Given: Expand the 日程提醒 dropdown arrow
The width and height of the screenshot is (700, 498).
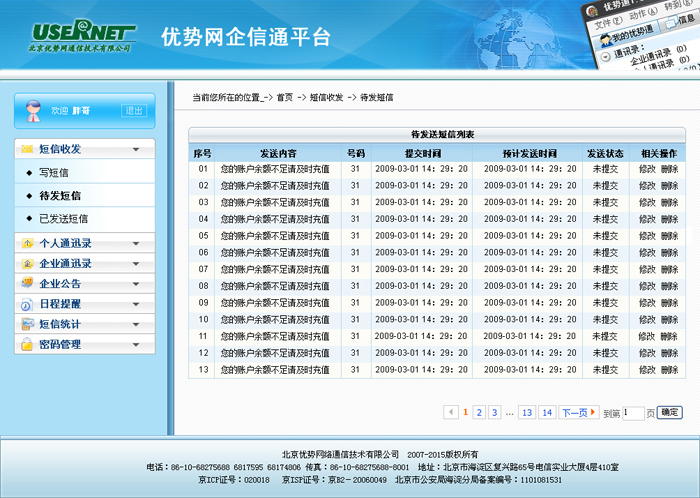Looking at the screenshot, I should tap(136, 304).
